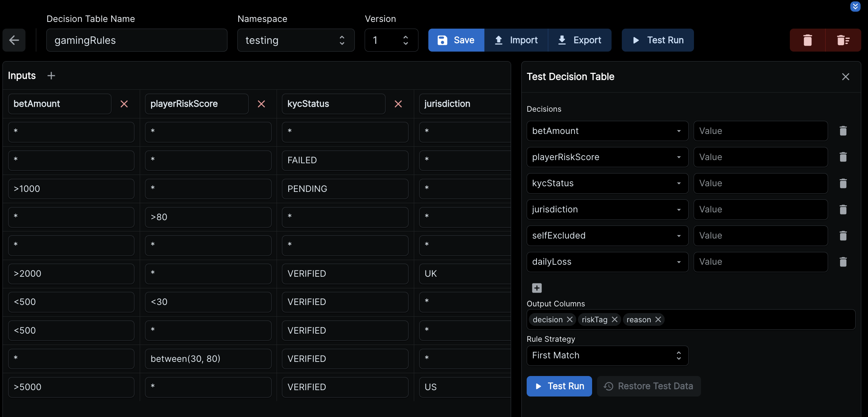Click the Decision Table Name field gamingRules

click(x=137, y=40)
